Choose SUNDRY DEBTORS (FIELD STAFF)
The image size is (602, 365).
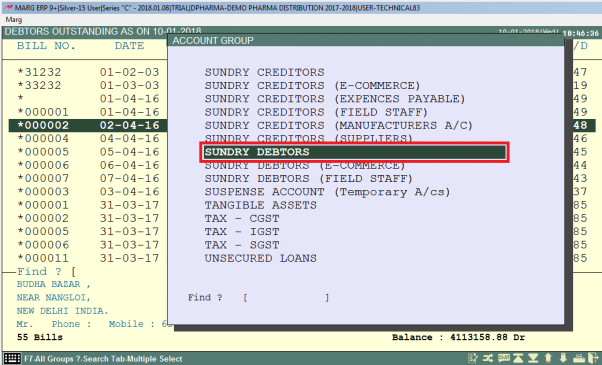pyautogui.click(x=308, y=179)
